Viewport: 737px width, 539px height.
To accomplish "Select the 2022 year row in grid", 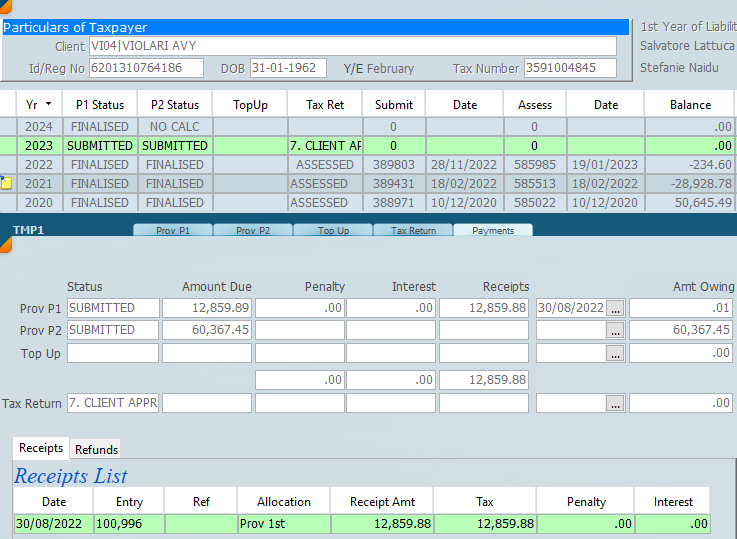I will coord(39,165).
